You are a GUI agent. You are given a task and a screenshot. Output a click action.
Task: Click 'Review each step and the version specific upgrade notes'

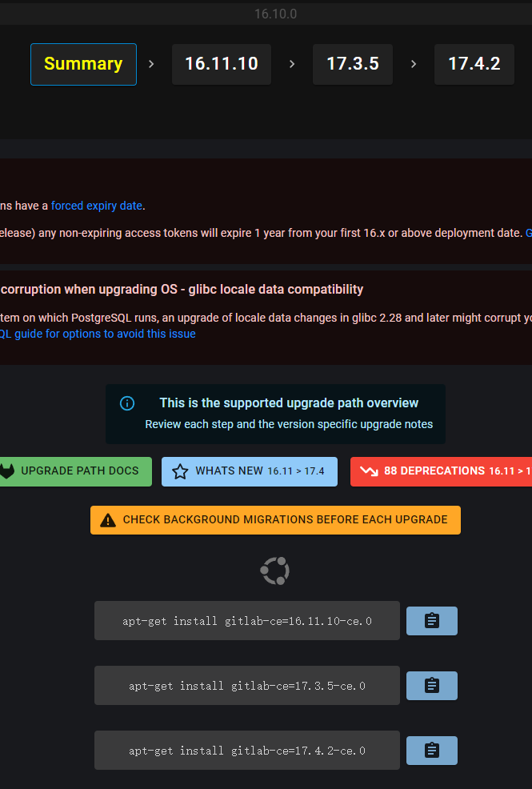[x=289, y=424]
